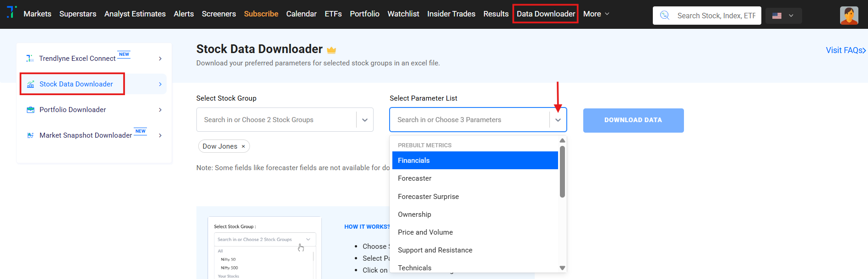Focus the Search Stock, Index, ETF field
Viewport: 868px width, 279px height.
point(716,16)
